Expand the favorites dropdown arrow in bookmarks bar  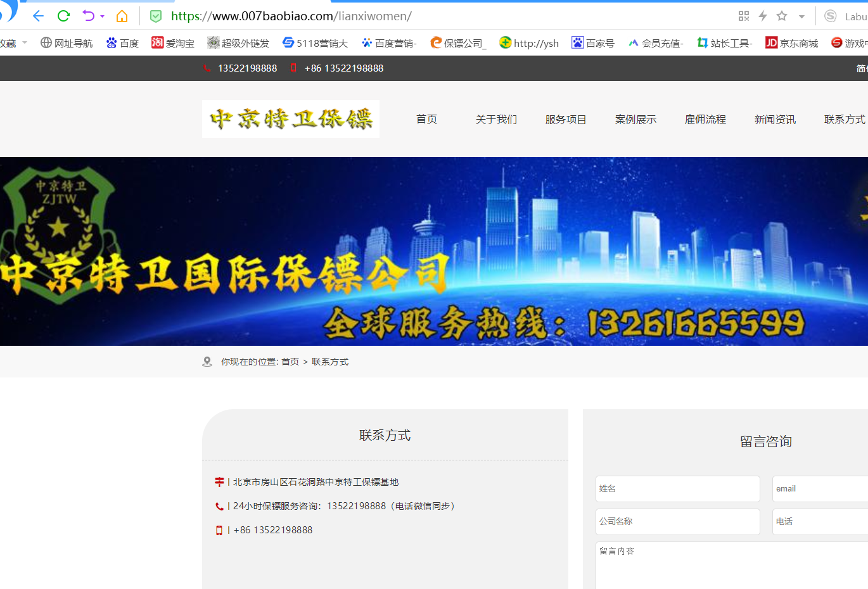coord(25,42)
